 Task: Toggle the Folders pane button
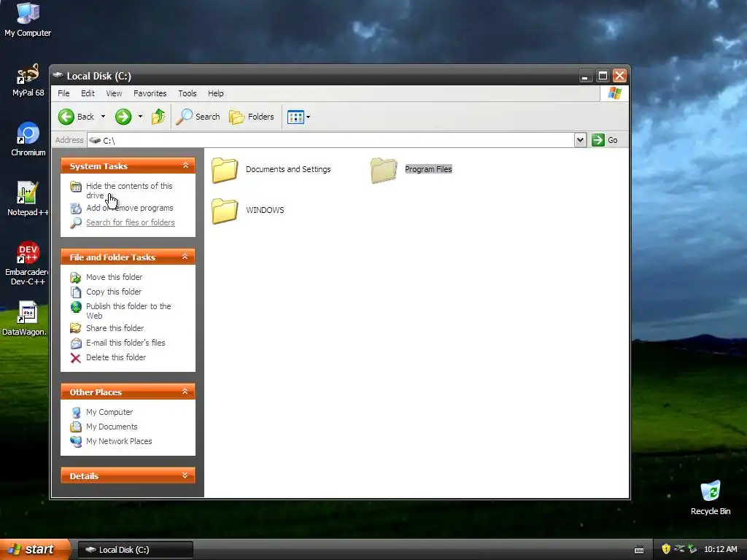pyautogui.click(x=252, y=117)
